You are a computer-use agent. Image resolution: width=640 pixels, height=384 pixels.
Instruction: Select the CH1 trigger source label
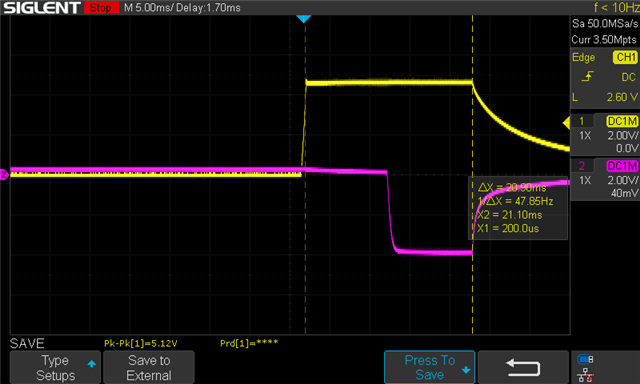pos(626,57)
